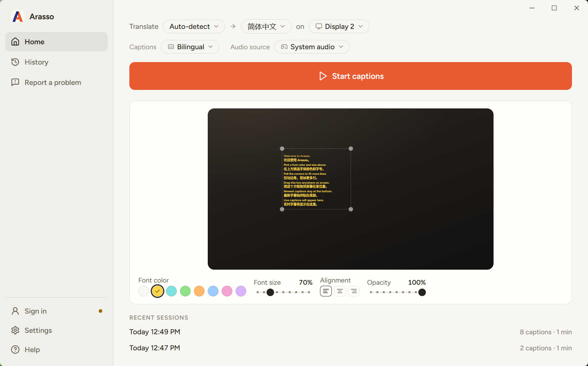Choose a screen from the Display 2 dropdown
The width and height of the screenshot is (588, 366).
point(339,26)
